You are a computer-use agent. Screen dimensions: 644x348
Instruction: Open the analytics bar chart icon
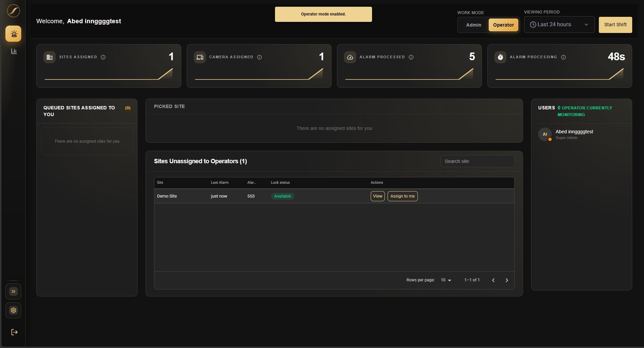coord(14,51)
